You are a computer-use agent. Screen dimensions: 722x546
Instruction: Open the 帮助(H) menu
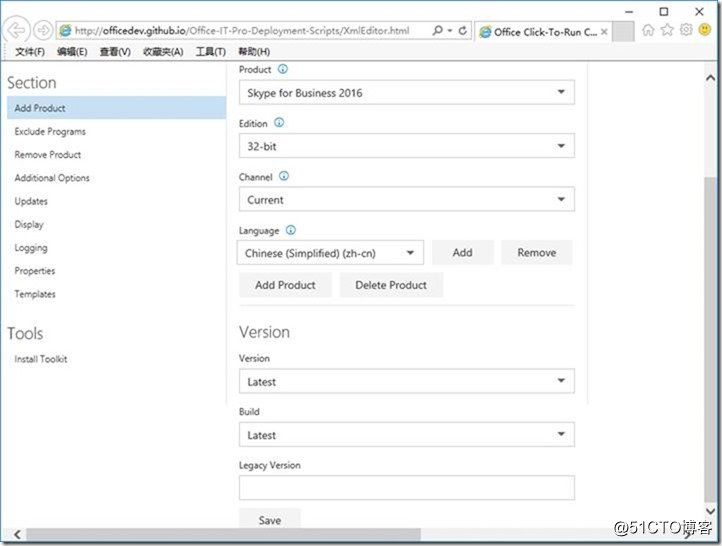click(x=254, y=52)
